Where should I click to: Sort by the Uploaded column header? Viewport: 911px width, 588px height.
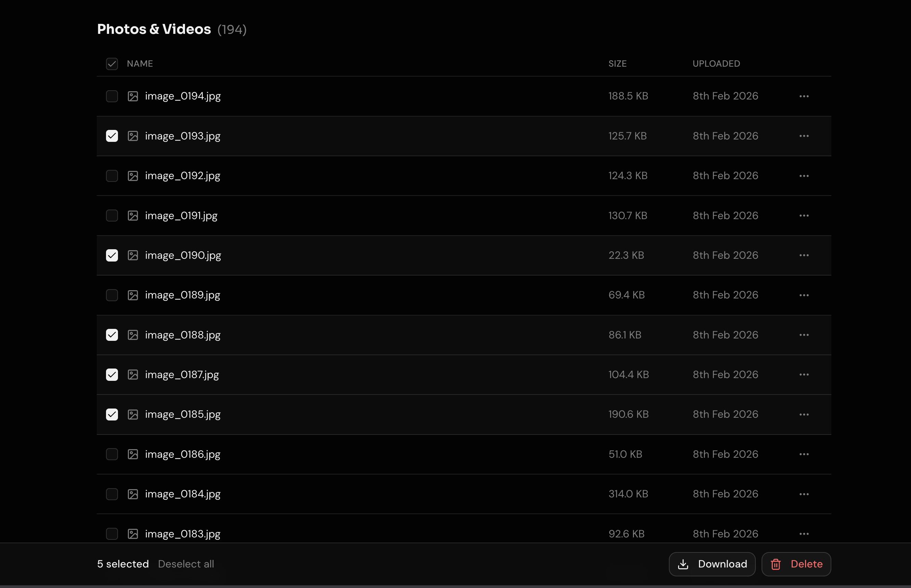point(716,64)
